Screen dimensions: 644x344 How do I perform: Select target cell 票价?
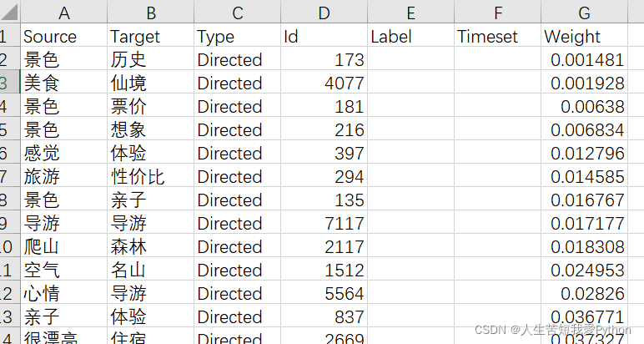(151, 105)
